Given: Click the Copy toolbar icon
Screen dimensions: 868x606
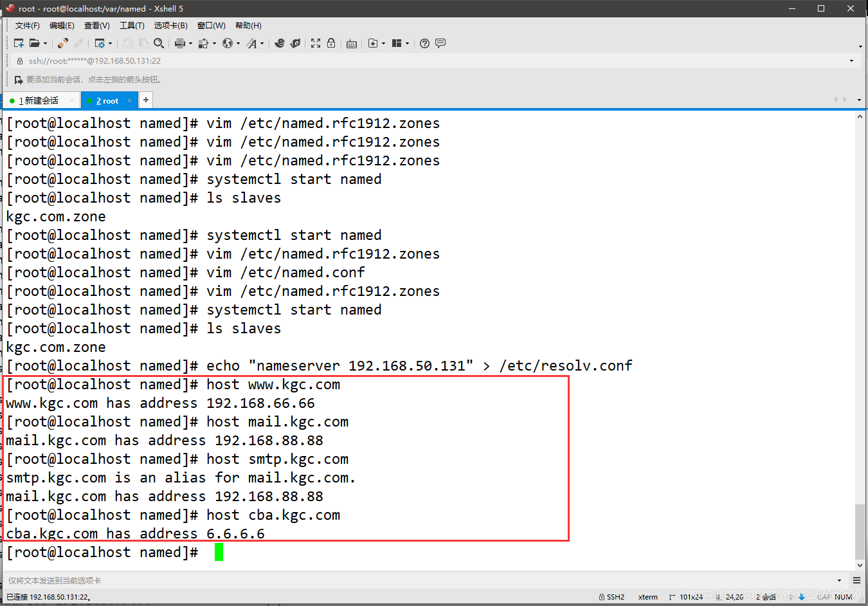Looking at the screenshot, I should point(128,43).
